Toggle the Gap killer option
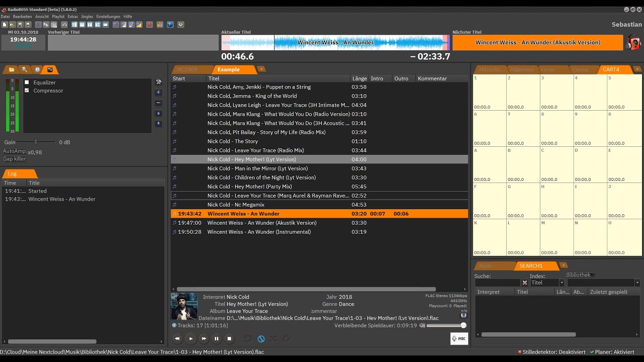 [x=15, y=159]
